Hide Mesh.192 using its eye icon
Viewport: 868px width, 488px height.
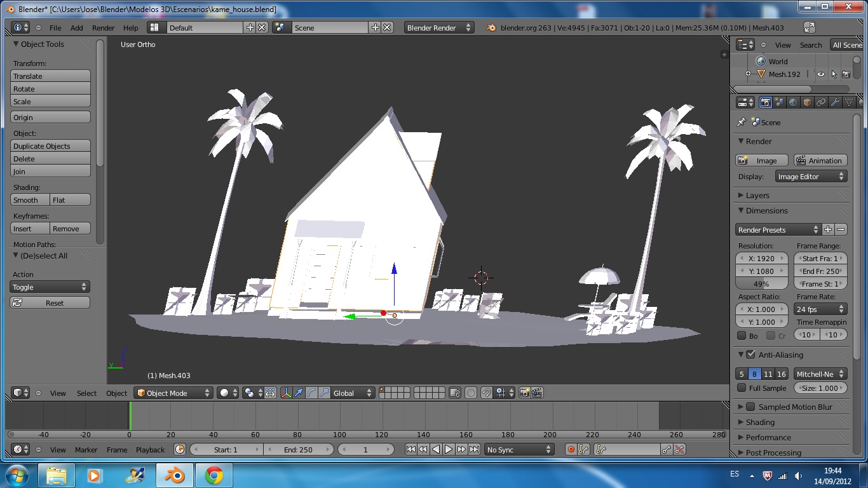tap(820, 74)
